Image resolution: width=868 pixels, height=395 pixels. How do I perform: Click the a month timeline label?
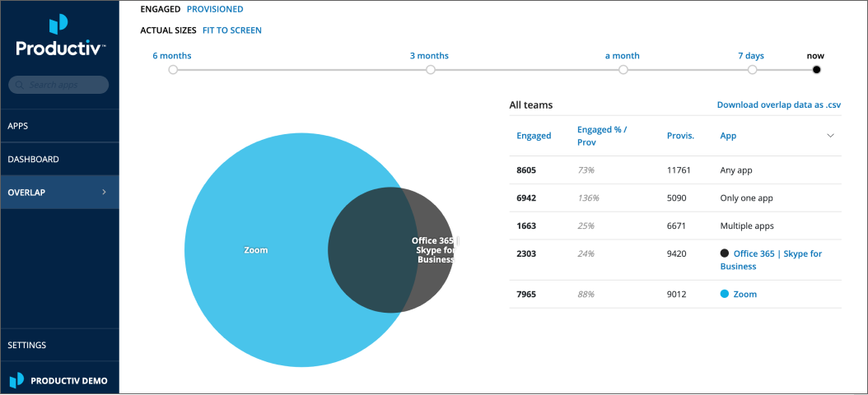[x=623, y=56]
